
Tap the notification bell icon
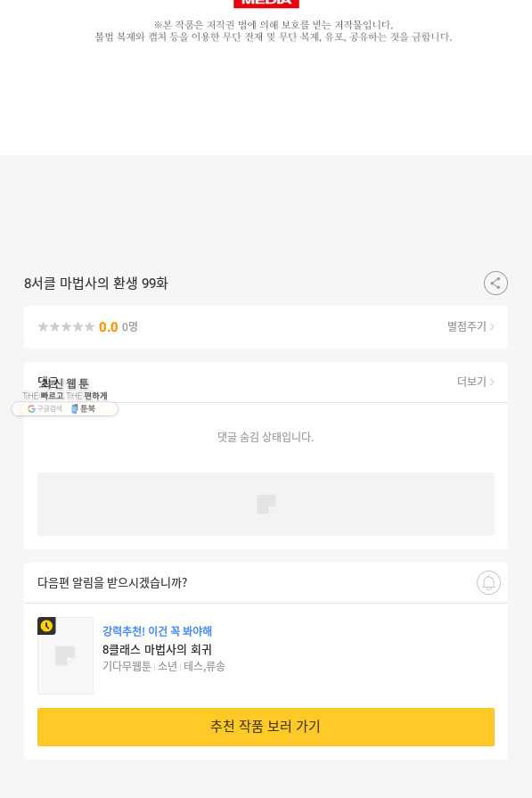pos(488,583)
